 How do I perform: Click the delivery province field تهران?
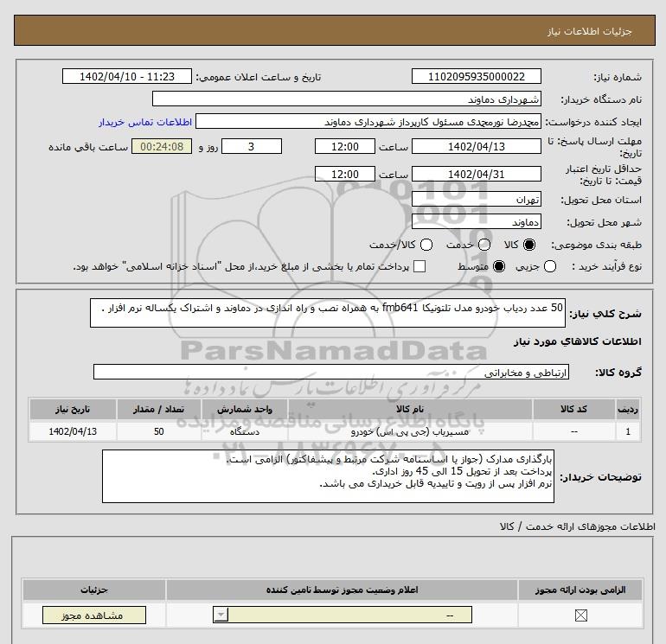tap(476, 199)
